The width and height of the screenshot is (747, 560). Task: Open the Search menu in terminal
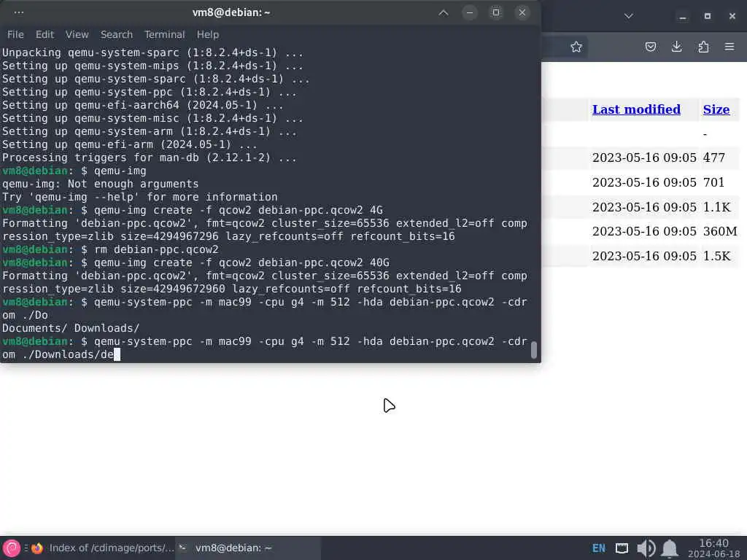(116, 34)
